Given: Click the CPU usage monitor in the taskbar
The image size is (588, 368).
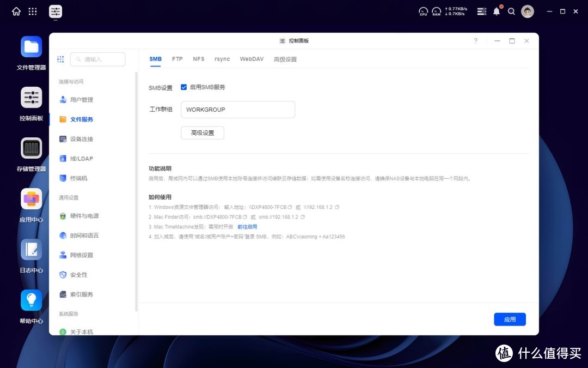Looking at the screenshot, I should (x=423, y=11).
